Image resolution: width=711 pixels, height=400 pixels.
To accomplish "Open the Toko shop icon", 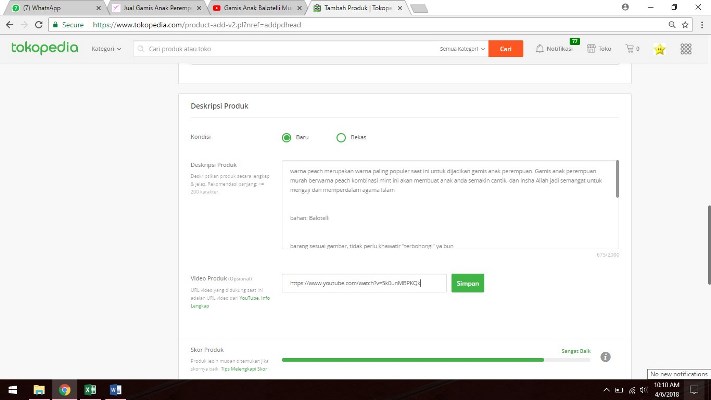I will pyautogui.click(x=591, y=49).
